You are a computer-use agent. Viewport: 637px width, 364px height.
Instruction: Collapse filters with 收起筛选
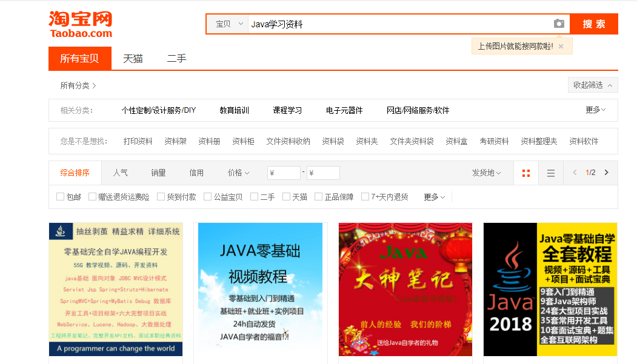pos(593,85)
